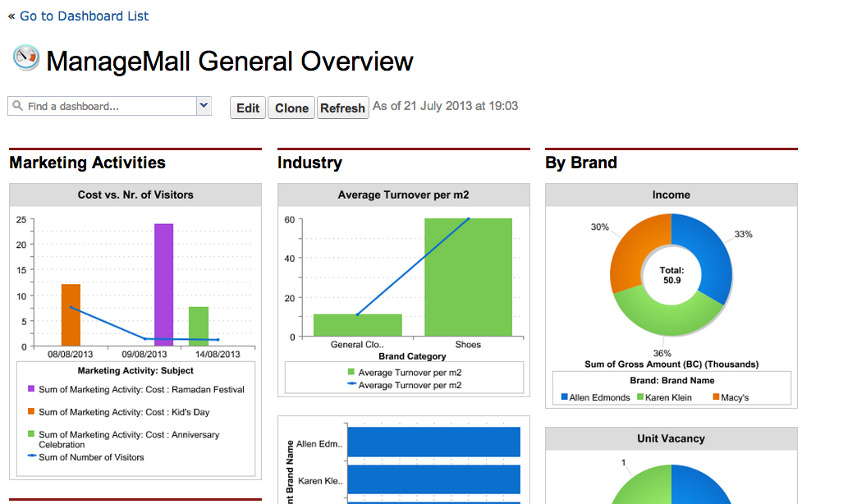
Task: Click the General Clo.. green bar
Action: tap(358, 325)
